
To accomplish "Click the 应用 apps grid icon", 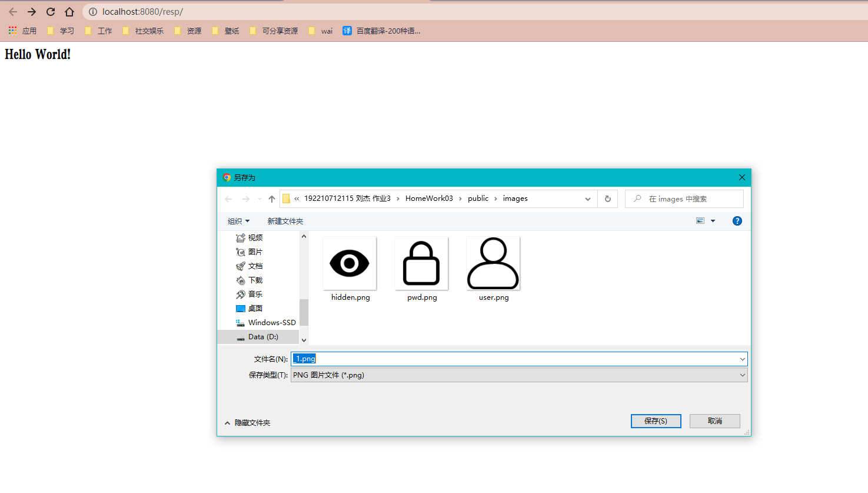I will pyautogui.click(x=12, y=31).
